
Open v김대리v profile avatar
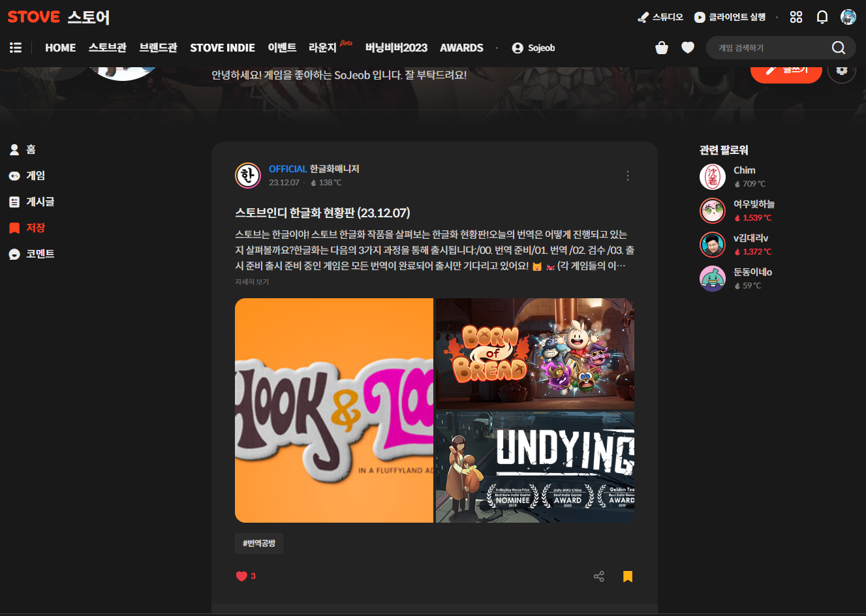pos(713,245)
